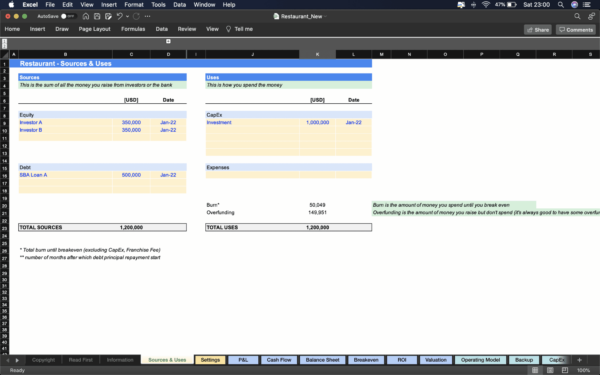Click the Share button

click(538, 30)
